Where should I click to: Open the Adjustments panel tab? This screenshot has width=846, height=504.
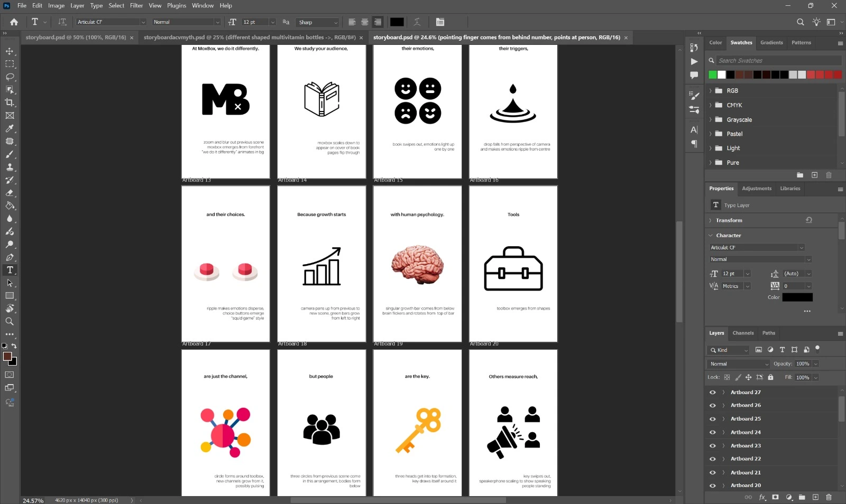pos(756,189)
